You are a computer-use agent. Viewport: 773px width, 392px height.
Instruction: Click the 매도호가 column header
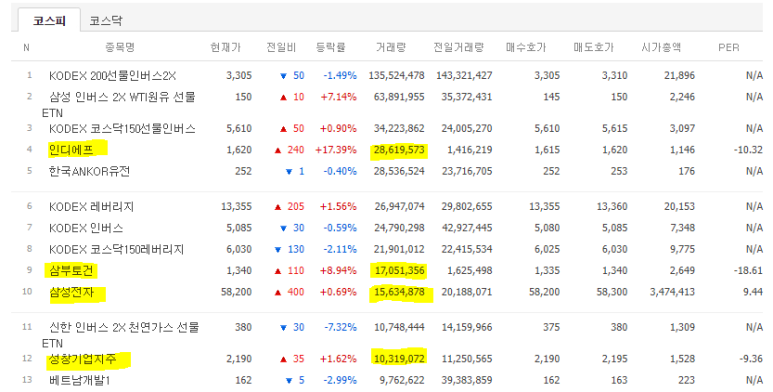tap(594, 47)
